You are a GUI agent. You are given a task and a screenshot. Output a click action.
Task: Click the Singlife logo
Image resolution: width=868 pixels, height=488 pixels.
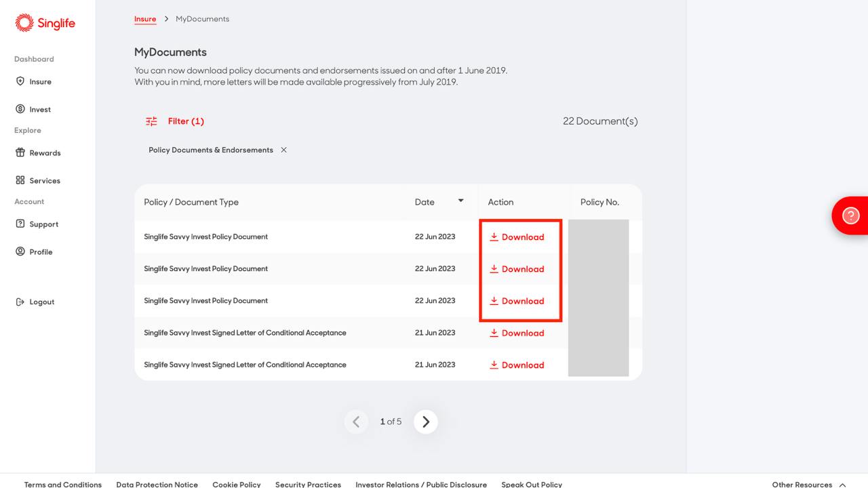[45, 23]
